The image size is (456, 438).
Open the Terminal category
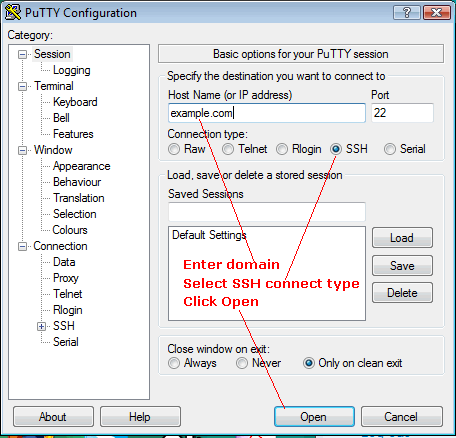click(x=54, y=86)
